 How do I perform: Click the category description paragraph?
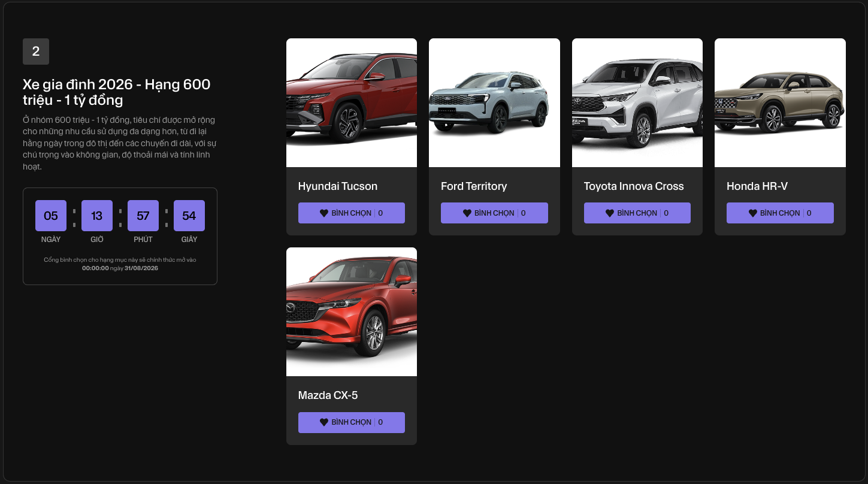(119, 143)
